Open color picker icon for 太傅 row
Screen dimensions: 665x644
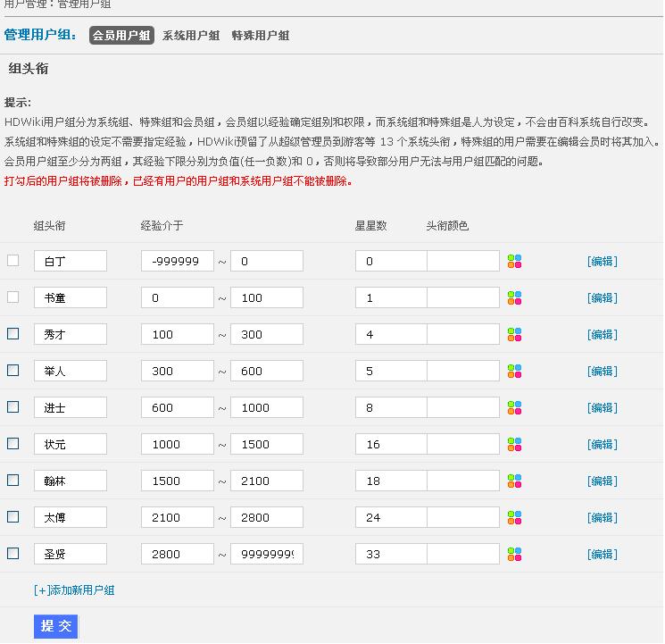click(x=514, y=517)
